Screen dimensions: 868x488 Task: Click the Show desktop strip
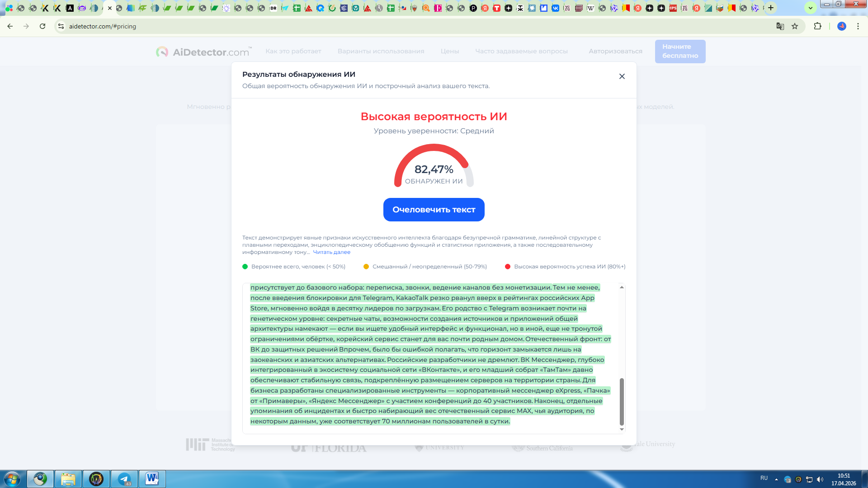tap(864, 479)
